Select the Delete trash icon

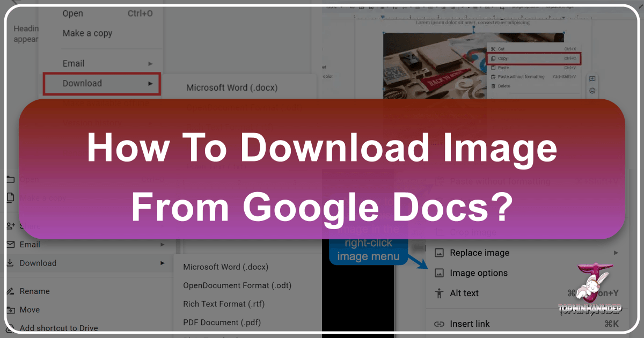click(493, 86)
